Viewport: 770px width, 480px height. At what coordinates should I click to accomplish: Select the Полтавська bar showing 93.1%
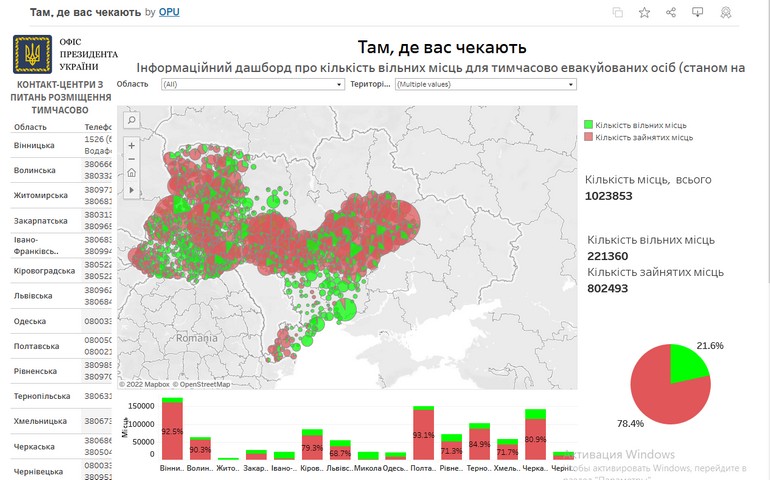423,435
